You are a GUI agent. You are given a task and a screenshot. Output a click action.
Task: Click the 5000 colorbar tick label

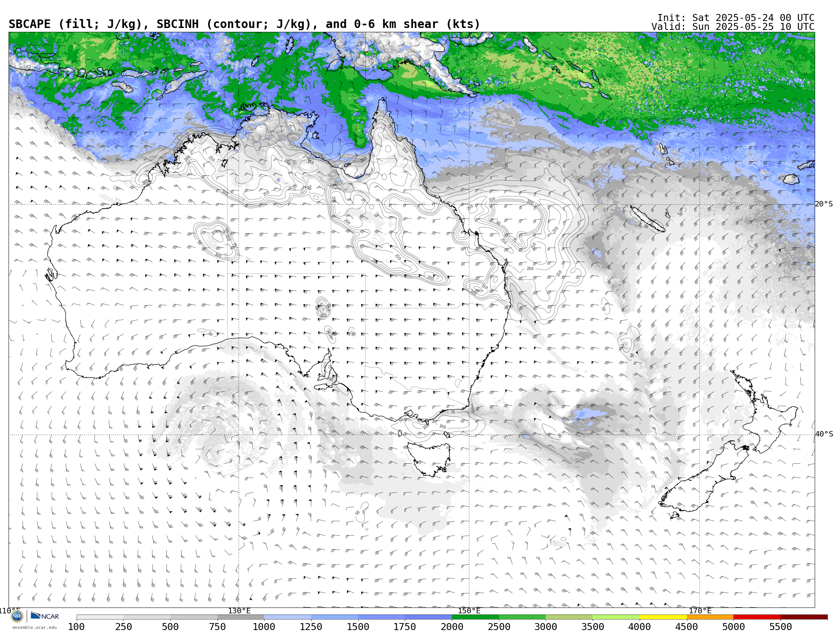(733, 627)
